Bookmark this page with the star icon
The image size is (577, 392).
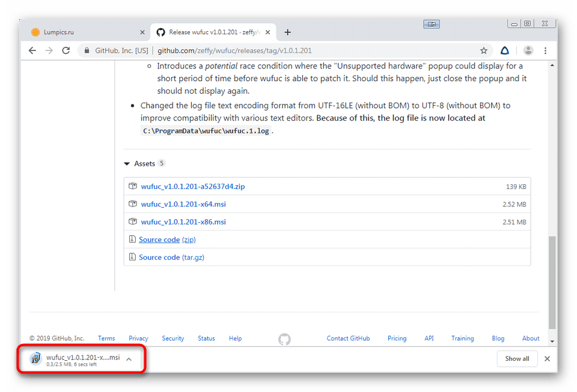[484, 50]
